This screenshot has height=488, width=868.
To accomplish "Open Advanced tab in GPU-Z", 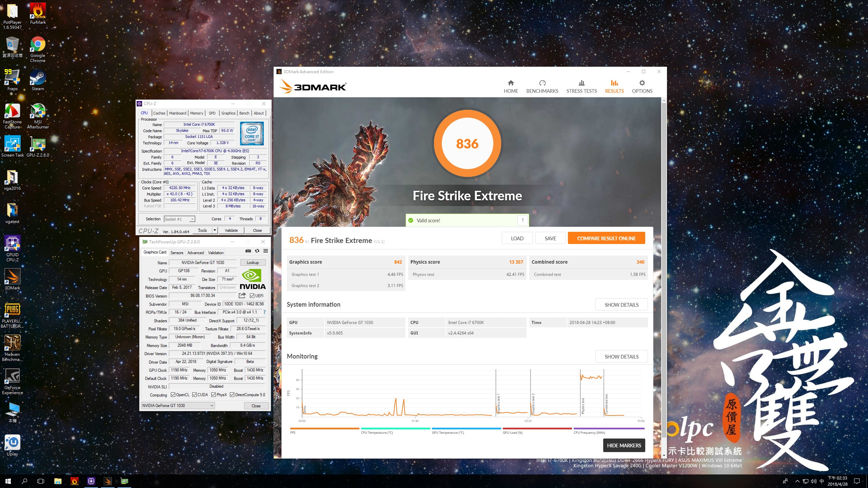I will tap(196, 253).
